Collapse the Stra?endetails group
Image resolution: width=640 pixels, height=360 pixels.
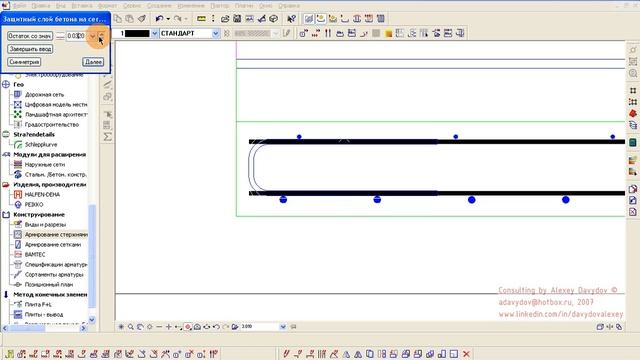[x=6, y=134]
